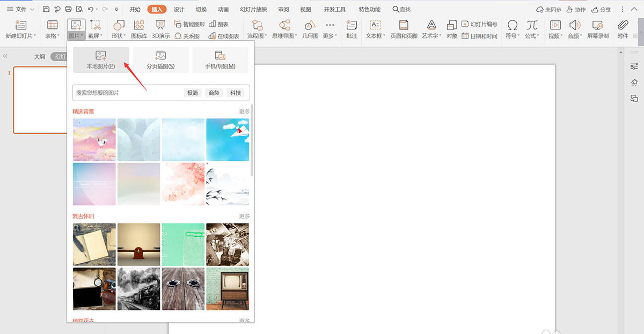Toggle the 科技 filter tag
This screenshot has height=334, width=644.
click(x=236, y=93)
